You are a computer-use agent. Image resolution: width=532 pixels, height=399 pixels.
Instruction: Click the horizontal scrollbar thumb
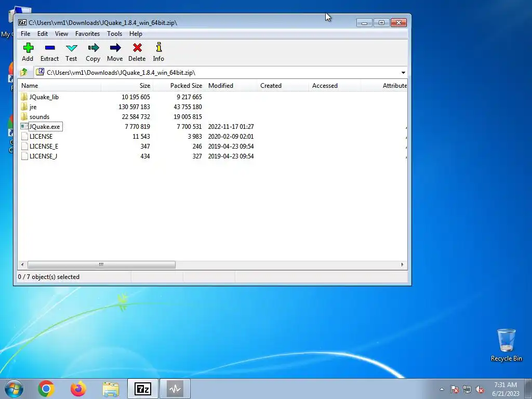coord(101,264)
